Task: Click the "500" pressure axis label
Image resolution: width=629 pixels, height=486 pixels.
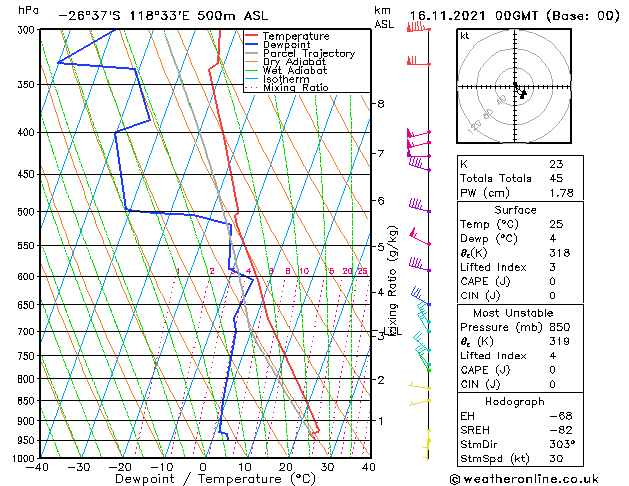Action: (x=28, y=212)
